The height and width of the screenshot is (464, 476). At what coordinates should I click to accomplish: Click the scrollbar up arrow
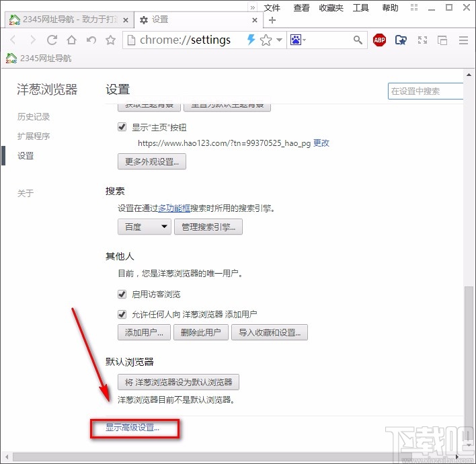tap(469, 75)
